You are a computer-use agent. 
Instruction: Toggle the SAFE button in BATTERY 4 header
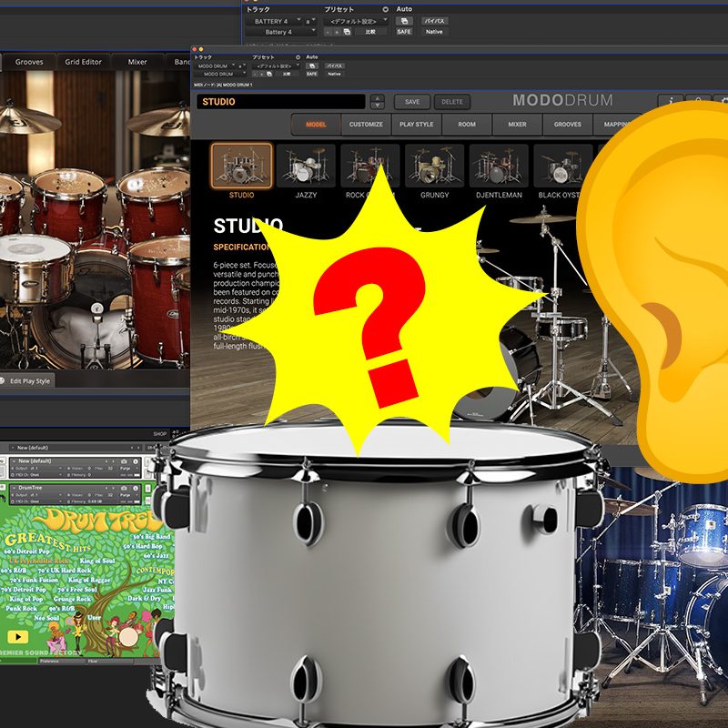tap(403, 32)
